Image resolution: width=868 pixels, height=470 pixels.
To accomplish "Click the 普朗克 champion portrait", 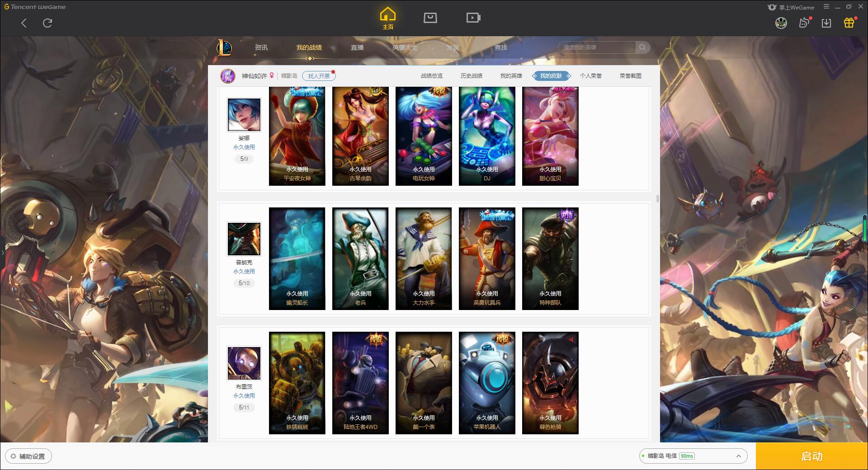I will point(244,239).
